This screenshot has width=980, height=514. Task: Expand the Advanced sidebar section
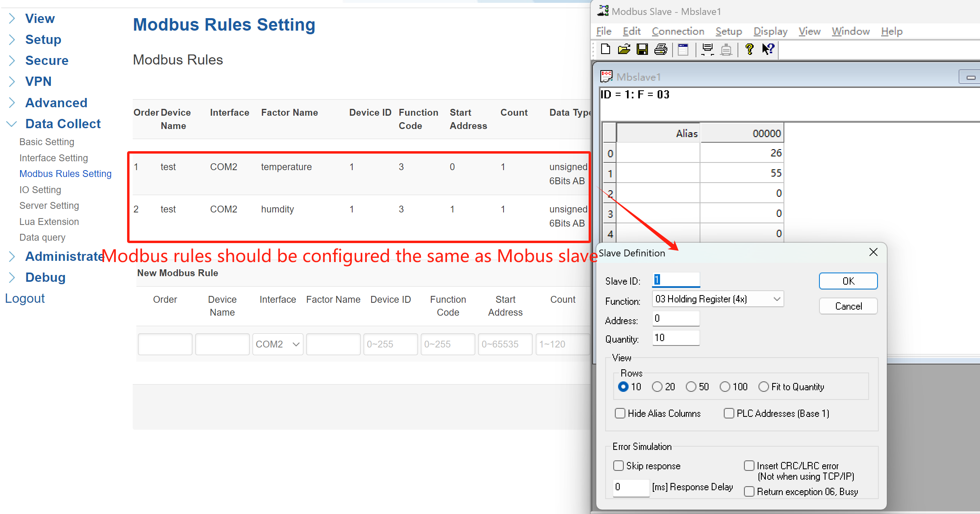56,102
